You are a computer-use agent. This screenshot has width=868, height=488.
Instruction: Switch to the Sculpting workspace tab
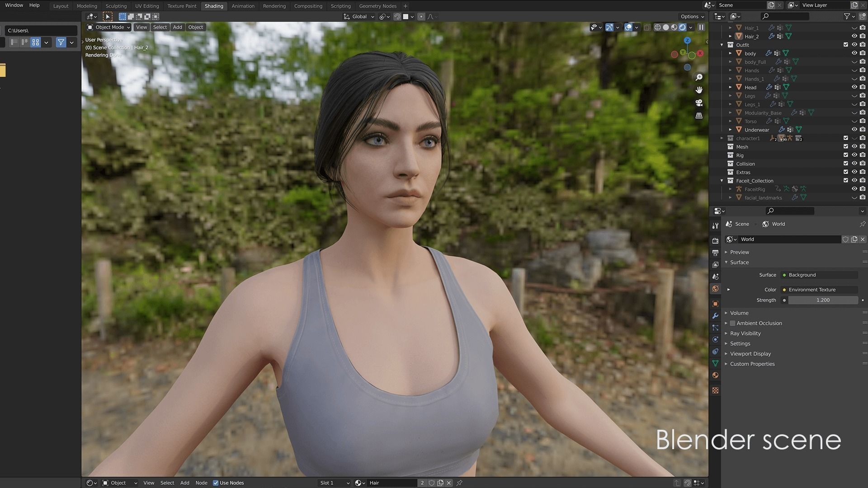pyautogui.click(x=116, y=6)
